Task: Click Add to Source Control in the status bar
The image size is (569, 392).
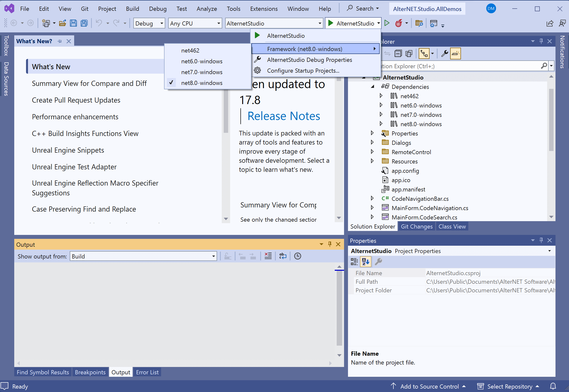Action: 429,386
